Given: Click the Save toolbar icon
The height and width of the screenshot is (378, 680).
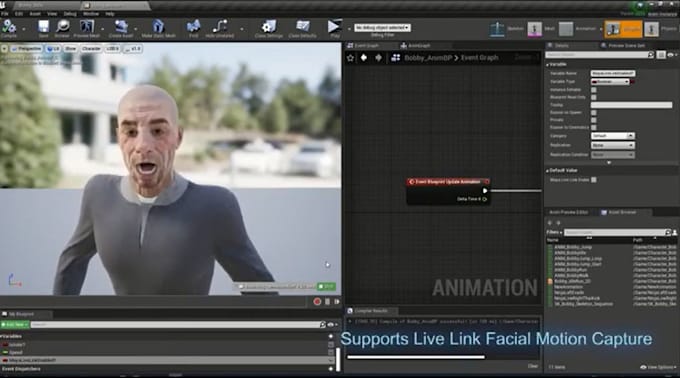Looking at the screenshot, I should click(x=43, y=27).
